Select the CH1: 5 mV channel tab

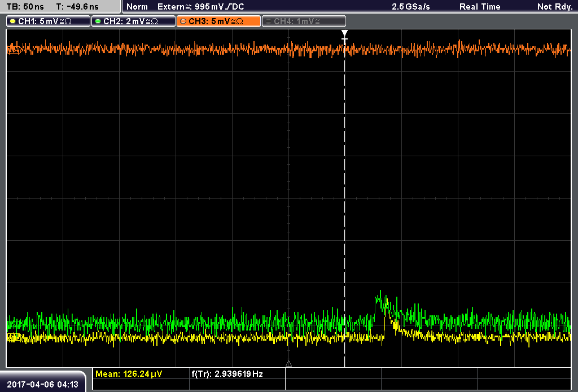click(49, 21)
